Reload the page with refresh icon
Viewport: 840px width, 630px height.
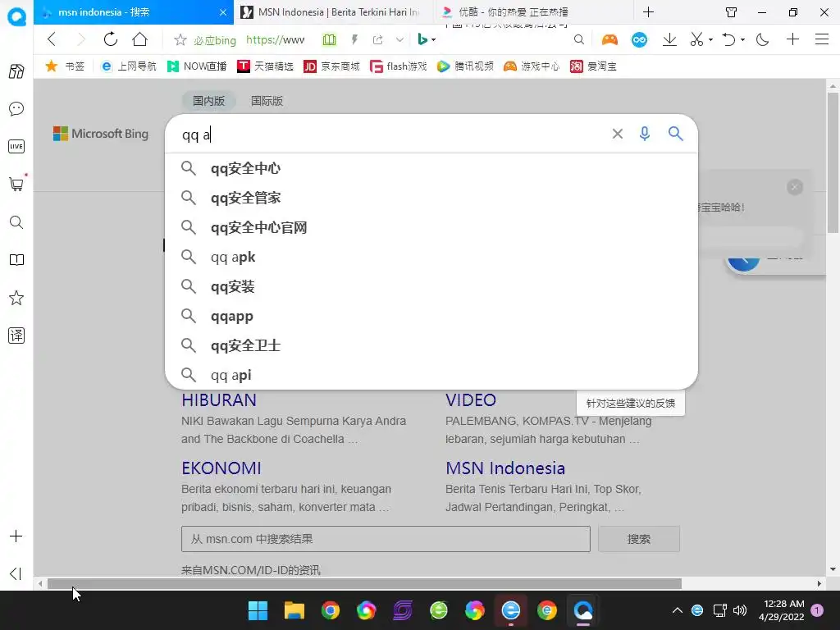[111, 39]
